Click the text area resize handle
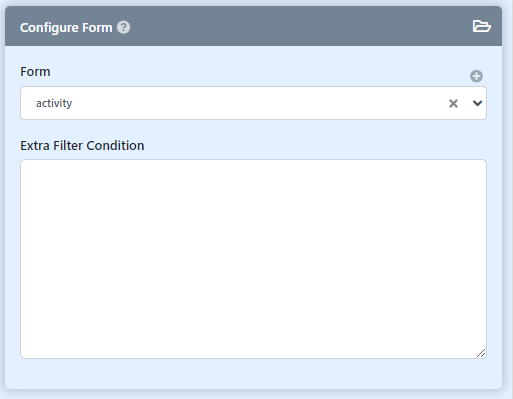 [481, 353]
